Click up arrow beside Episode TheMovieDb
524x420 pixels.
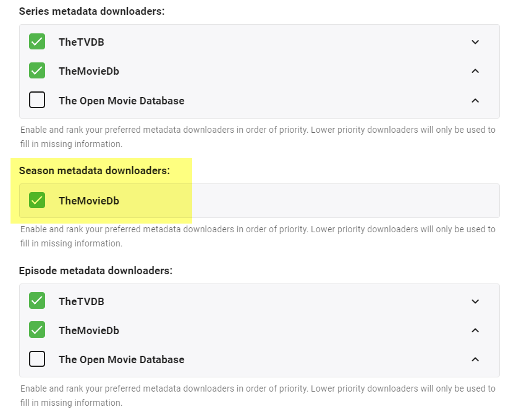[475, 330]
